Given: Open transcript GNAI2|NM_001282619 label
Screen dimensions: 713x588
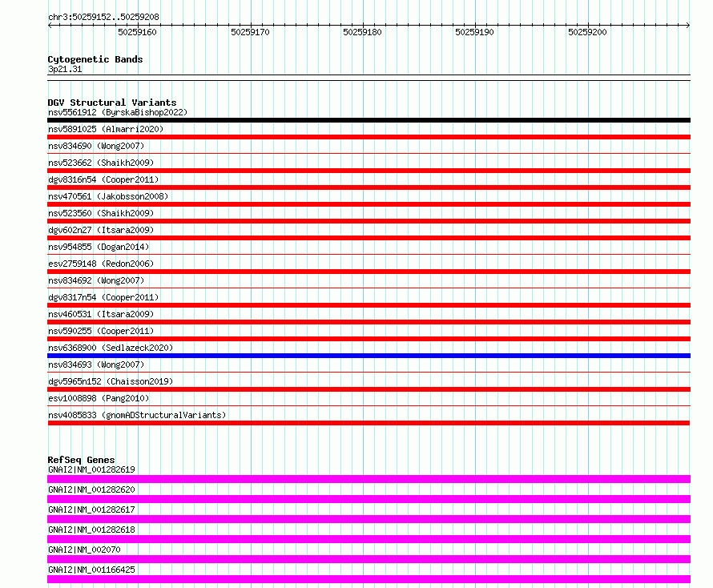Looking at the screenshot, I should pos(91,469).
